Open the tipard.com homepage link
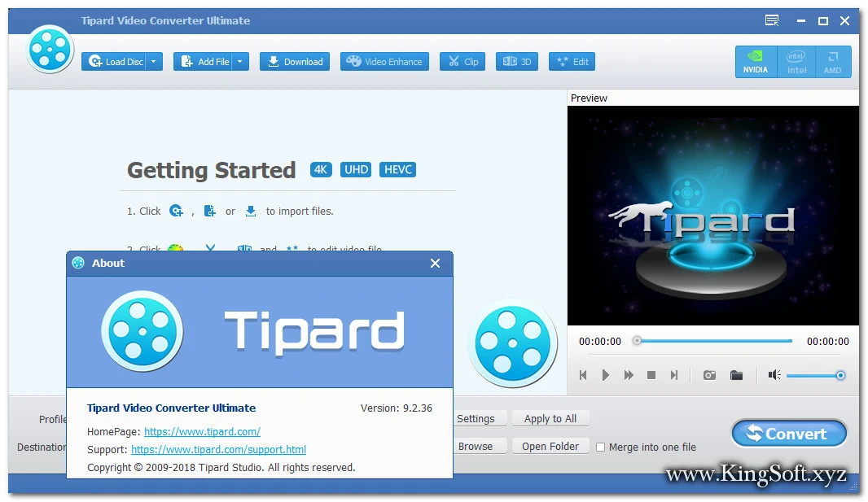This screenshot has height=502, width=868. pos(202,431)
